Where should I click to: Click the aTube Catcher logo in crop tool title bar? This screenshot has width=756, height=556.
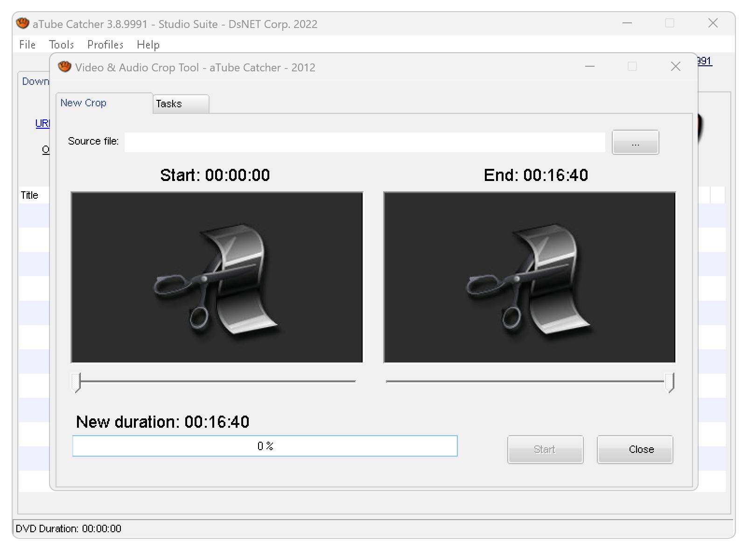(x=64, y=67)
